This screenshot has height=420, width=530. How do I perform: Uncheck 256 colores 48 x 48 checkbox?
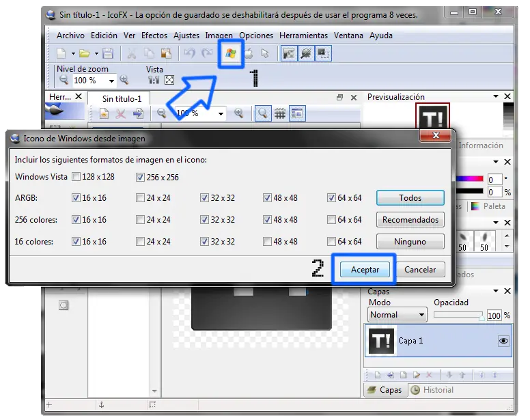tap(267, 220)
